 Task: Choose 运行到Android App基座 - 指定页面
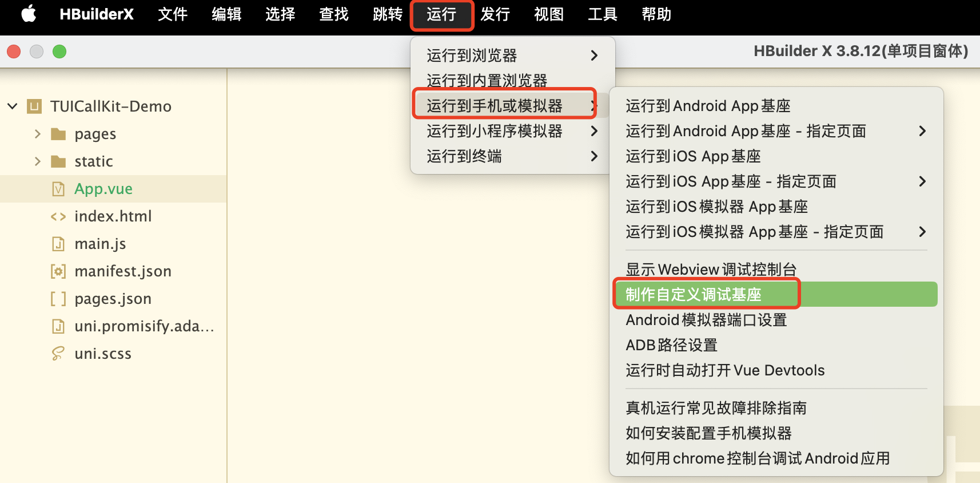(x=776, y=131)
